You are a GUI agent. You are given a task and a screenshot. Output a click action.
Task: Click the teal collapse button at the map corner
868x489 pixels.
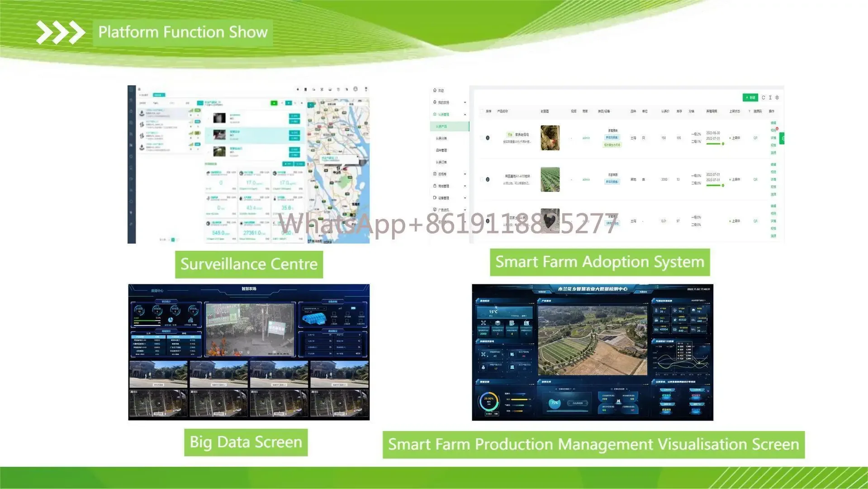click(311, 105)
